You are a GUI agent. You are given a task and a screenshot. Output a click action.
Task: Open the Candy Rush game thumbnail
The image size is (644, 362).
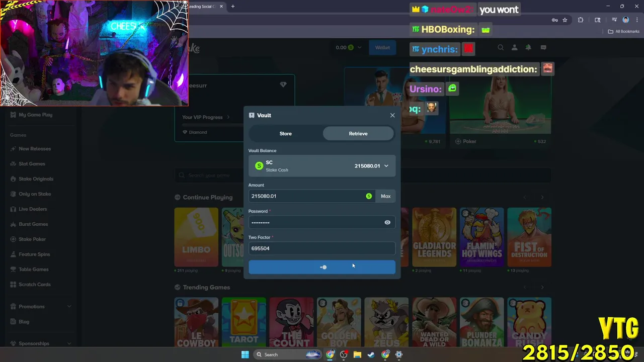coord(529,322)
